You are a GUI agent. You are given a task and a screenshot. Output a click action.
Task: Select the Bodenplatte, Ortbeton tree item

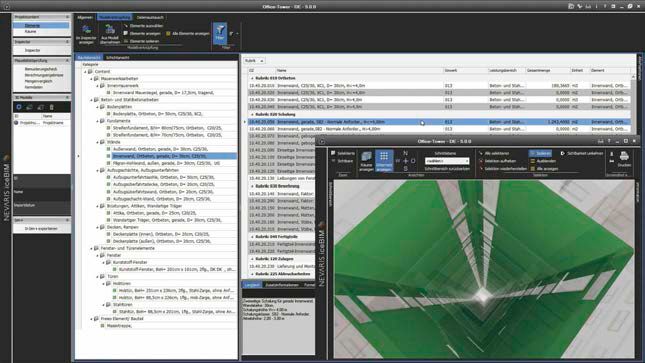158,114
